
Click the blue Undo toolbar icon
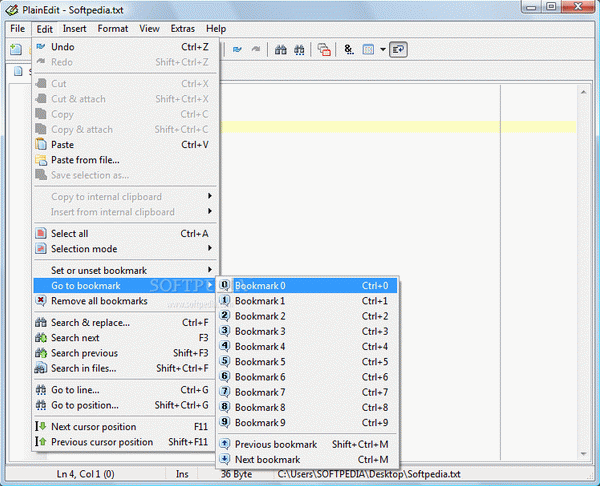(x=237, y=49)
